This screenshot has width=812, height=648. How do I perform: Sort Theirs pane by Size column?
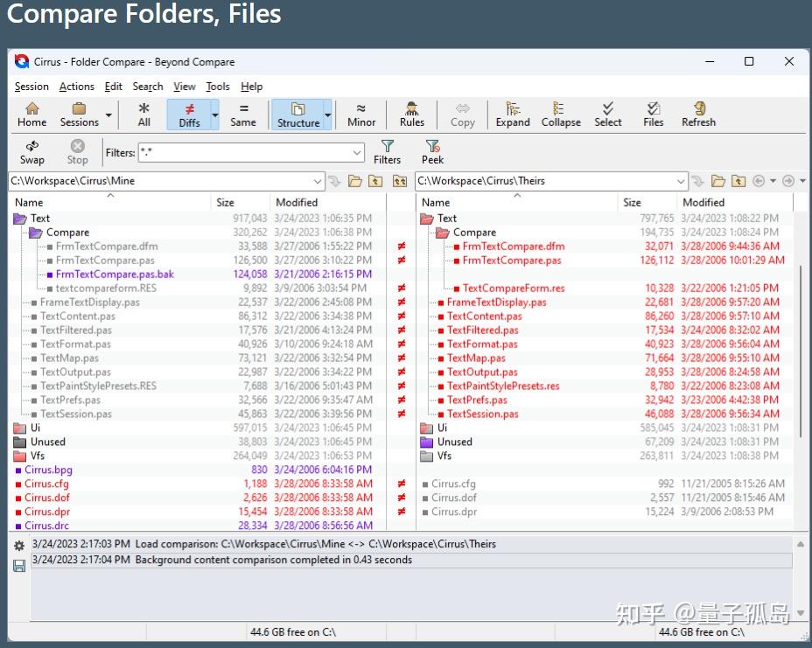647,202
